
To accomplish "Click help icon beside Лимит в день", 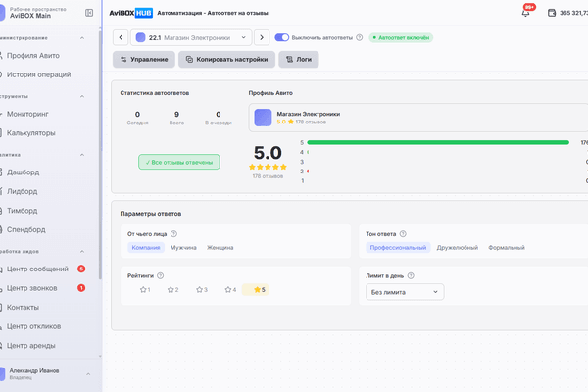I will (x=411, y=275).
